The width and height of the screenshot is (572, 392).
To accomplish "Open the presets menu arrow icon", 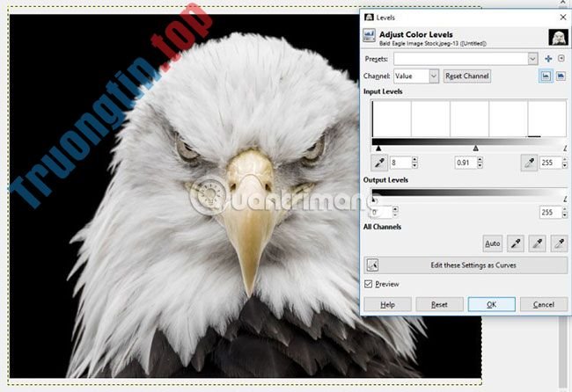I will point(561,59).
